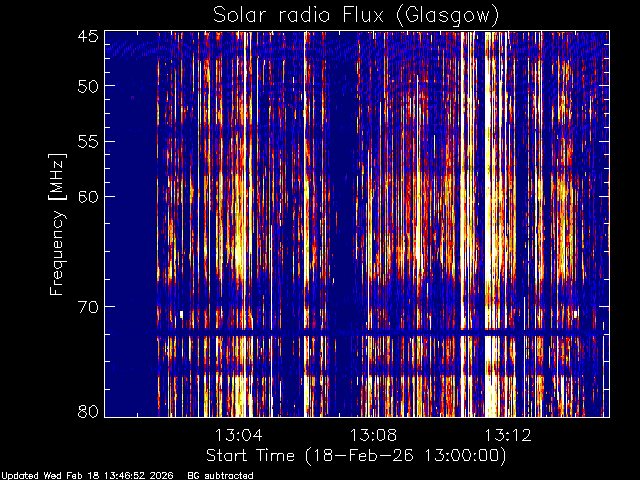Click the 80 frequency tick label
This screenshot has width=640, height=480.
(x=88, y=411)
